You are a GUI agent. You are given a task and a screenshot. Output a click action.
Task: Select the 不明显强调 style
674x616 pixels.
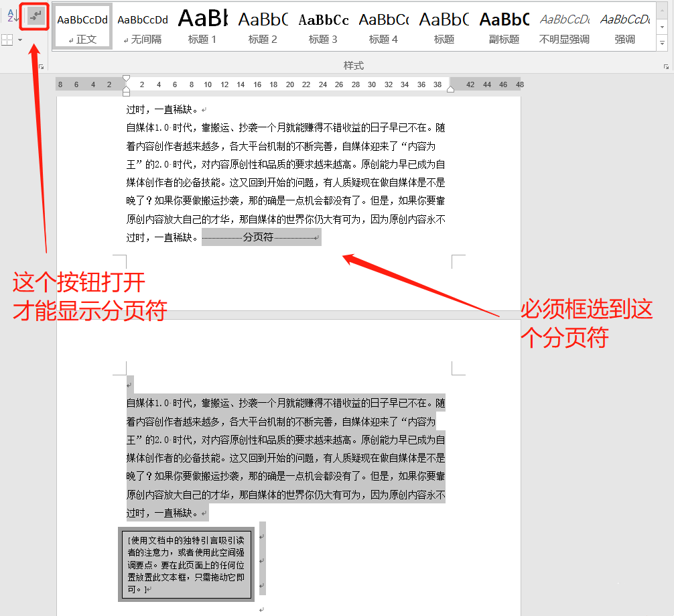pos(564,25)
